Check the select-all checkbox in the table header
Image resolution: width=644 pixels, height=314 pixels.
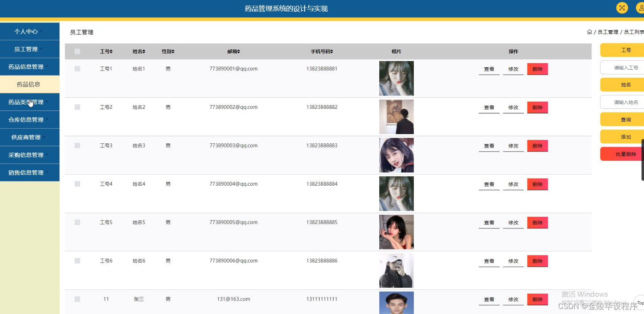[77, 51]
